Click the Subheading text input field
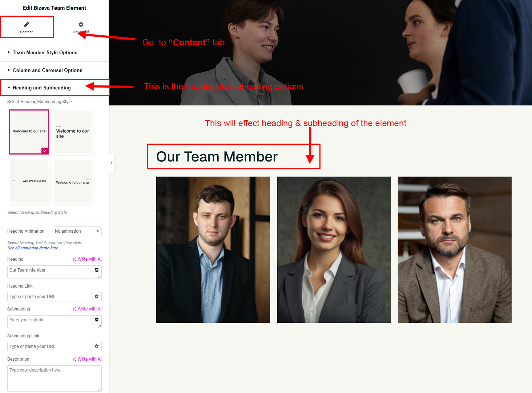The image size is (532, 393). coord(49,321)
